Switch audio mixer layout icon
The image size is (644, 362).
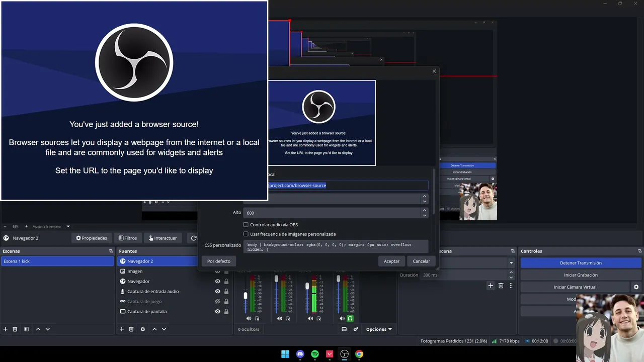[344, 329]
